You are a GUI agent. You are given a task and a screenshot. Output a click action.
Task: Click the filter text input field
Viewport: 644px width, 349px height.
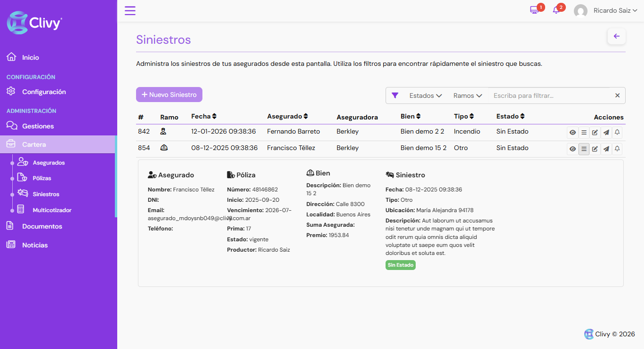tap(551, 95)
